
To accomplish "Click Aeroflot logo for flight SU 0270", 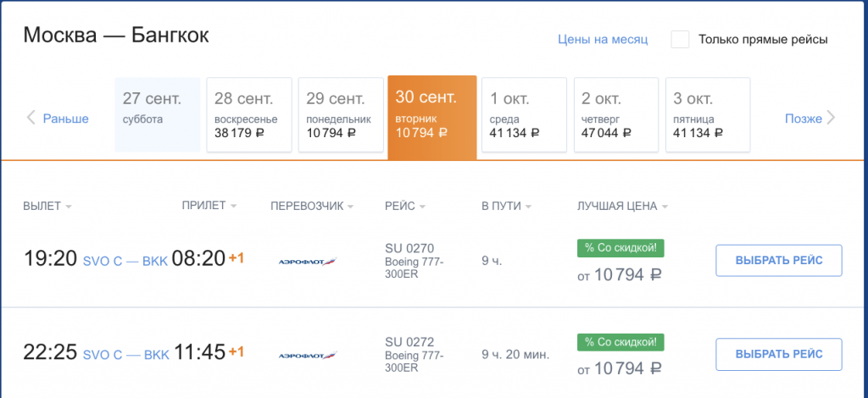I will point(308,260).
